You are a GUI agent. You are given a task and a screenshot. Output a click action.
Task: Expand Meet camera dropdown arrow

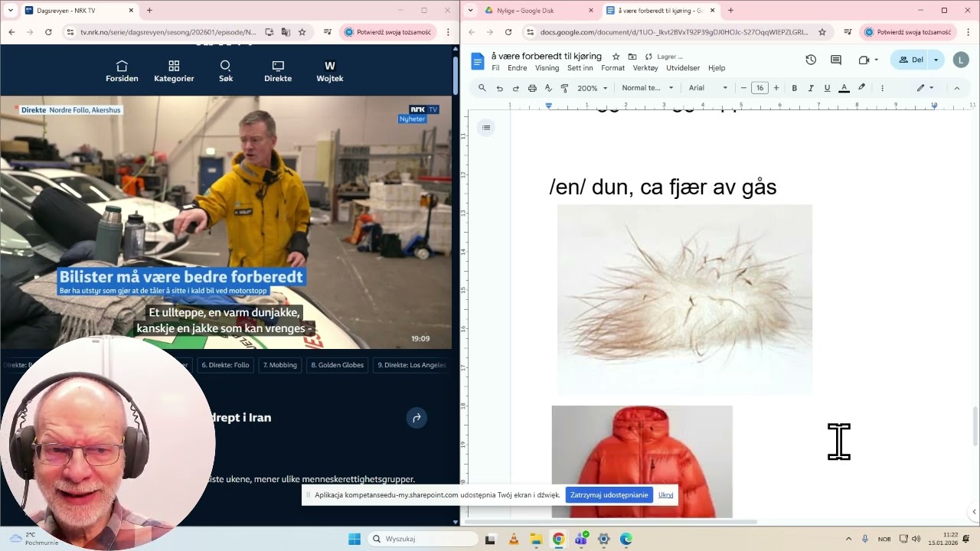(876, 60)
